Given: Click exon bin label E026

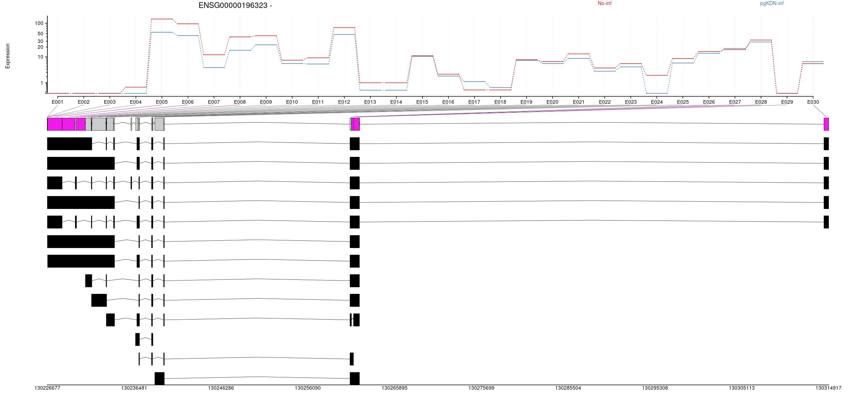Looking at the screenshot, I should [709, 102].
